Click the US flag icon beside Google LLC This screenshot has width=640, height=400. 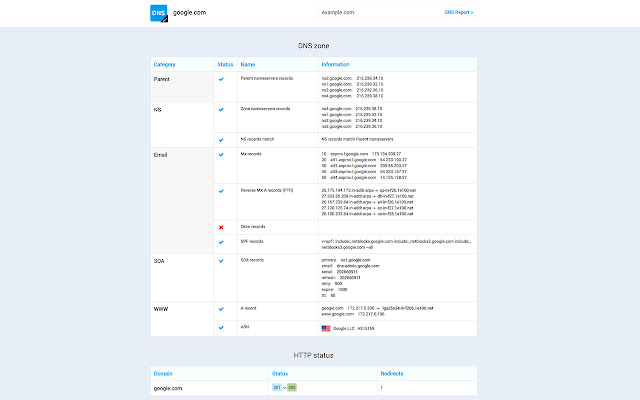326,328
